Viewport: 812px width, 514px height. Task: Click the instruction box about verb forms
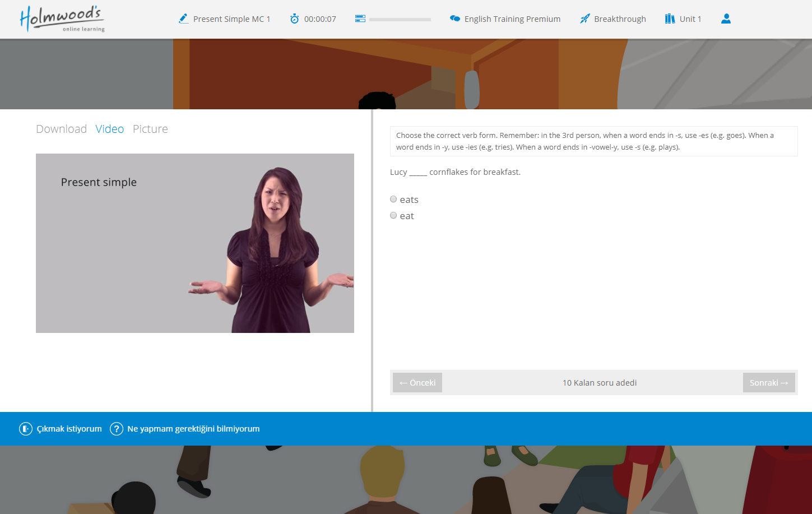pyautogui.click(x=593, y=141)
